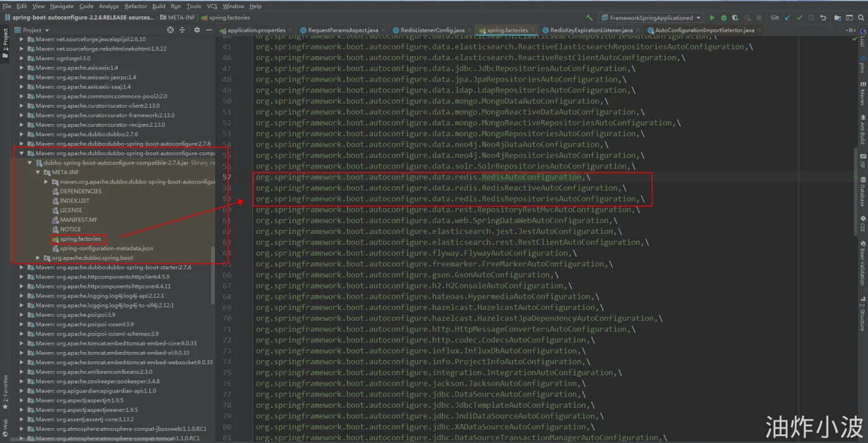This screenshot has width=868, height=443.
Task: Click spring-boot-autoconfigure sources jar breadcrumb
Action: pyautogui.click(x=79, y=17)
